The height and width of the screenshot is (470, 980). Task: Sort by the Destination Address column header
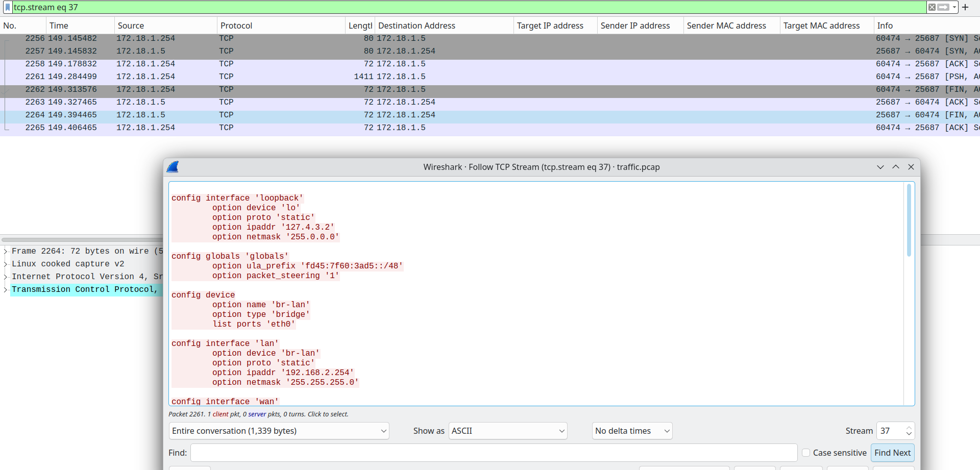[x=444, y=26]
